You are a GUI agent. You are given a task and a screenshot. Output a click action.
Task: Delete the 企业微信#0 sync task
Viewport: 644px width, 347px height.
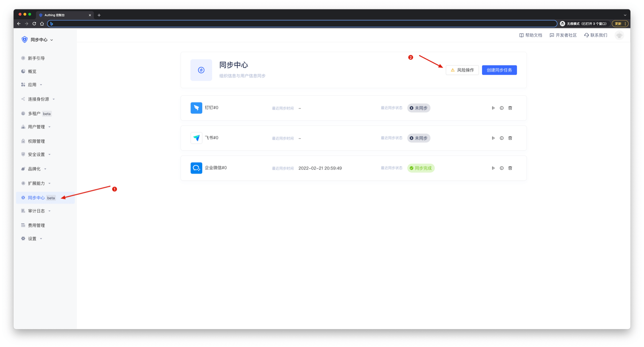coord(510,168)
